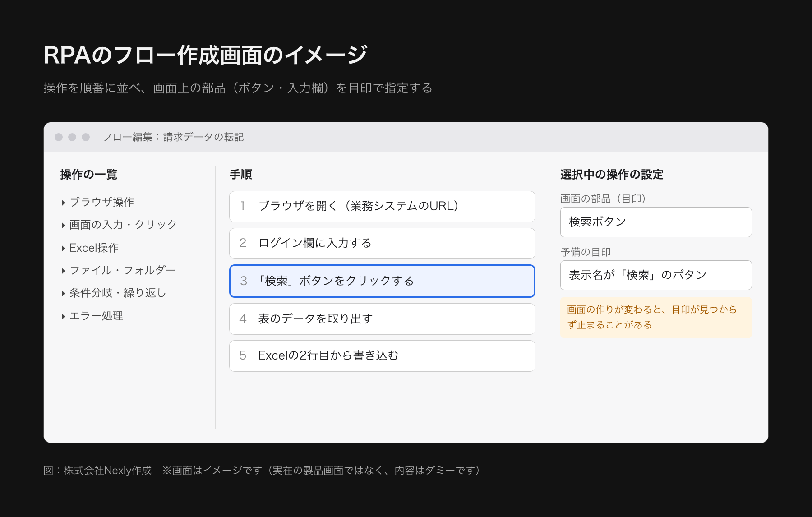Screen dimensions: 812x517
Task: Select step 2 ログイン欄に入力する
Action: [x=382, y=244]
